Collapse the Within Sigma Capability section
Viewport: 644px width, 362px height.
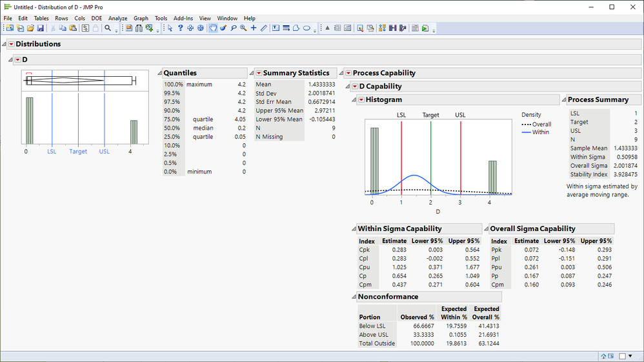pyautogui.click(x=354, y=228)
